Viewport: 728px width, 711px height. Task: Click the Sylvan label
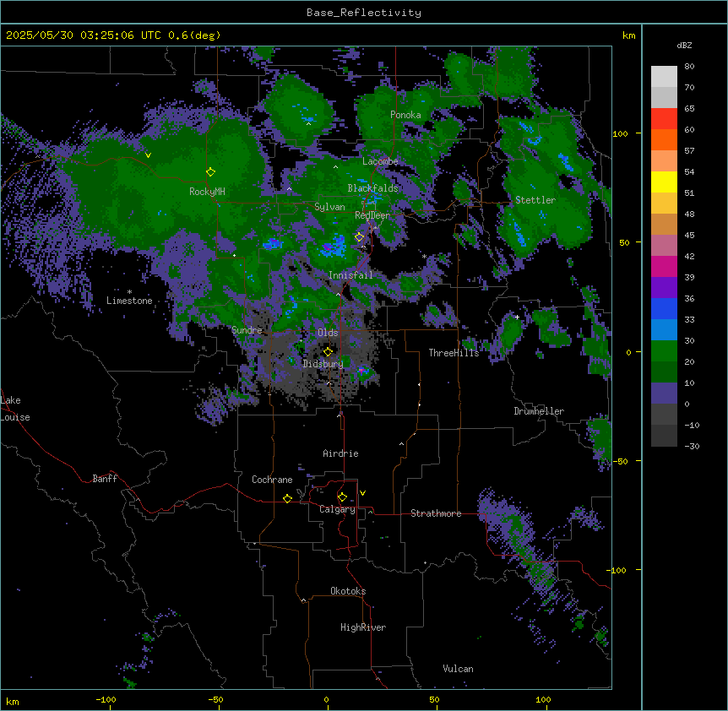tap(329, 207)
